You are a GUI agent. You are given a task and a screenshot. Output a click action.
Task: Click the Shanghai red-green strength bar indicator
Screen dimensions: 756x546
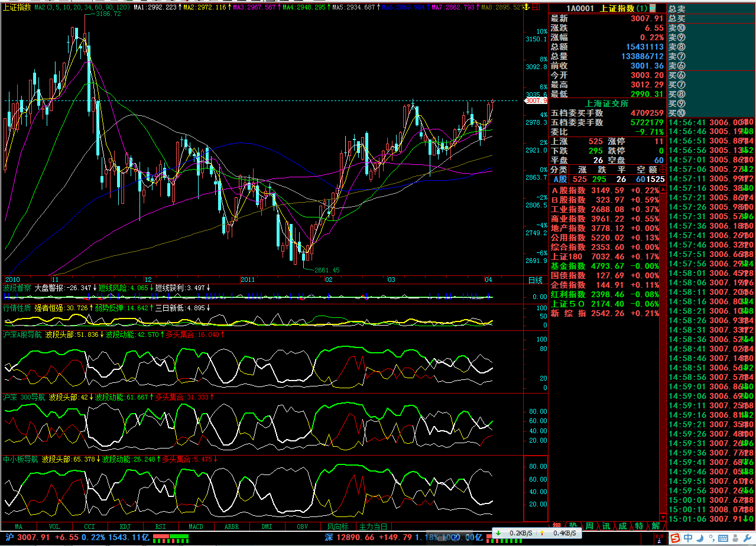click(x=171, y=538)
